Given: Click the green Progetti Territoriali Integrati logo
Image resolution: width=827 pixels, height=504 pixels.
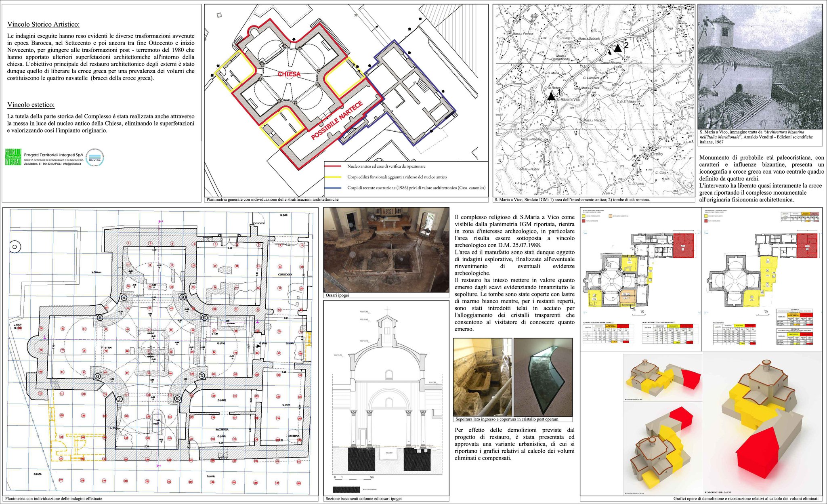Looking at the screenshot, I should pyautogui.click(x=13, y=157).
